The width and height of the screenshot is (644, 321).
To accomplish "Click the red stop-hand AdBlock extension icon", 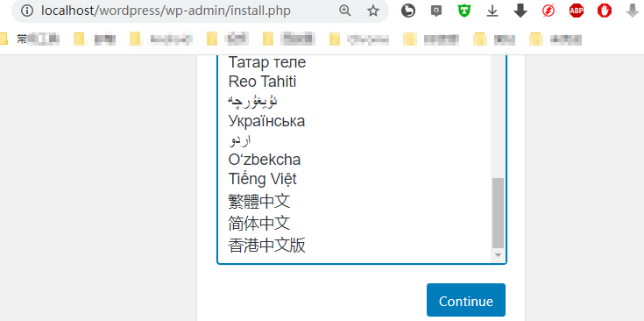I will [x=605, y=11].
